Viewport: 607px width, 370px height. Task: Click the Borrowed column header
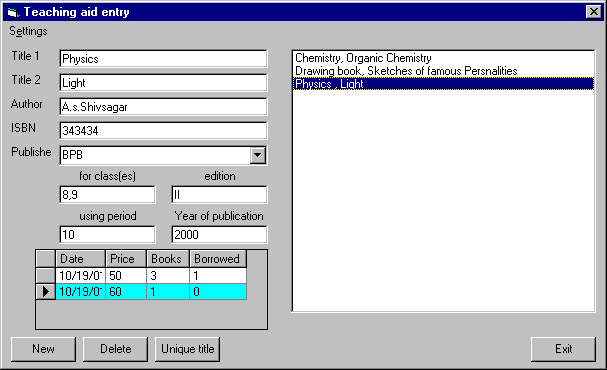point(218,259)
